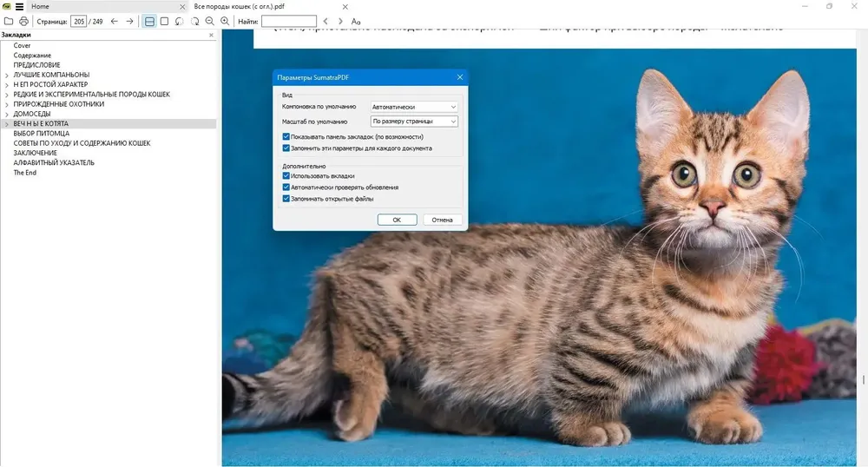Open the hamburger menu

pos(19,7)
